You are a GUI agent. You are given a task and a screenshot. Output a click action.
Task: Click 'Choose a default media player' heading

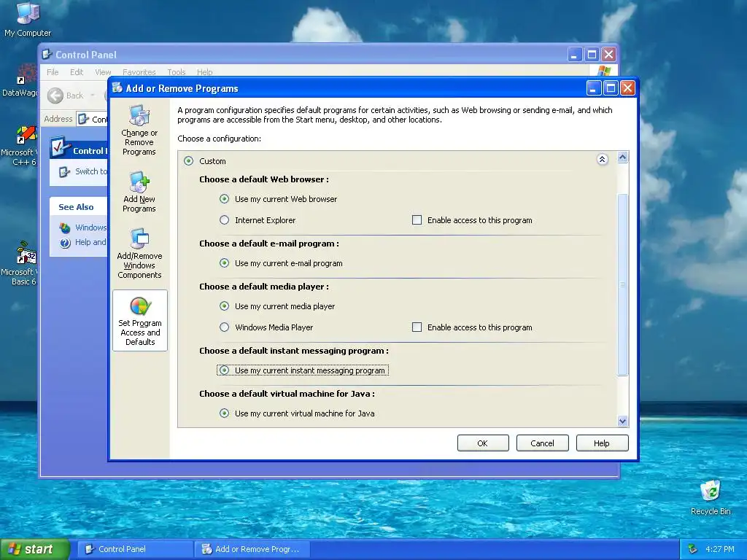[264, 286]
